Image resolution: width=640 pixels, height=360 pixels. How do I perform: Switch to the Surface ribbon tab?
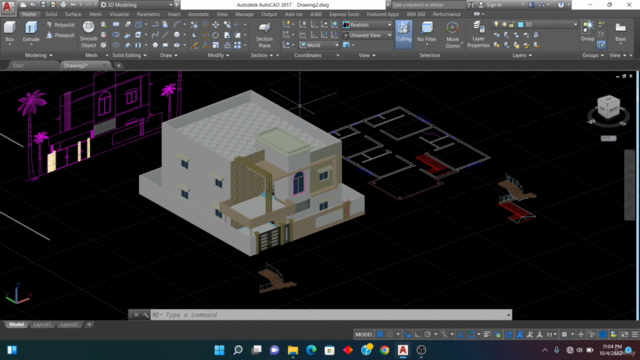[x=73, y=14]
